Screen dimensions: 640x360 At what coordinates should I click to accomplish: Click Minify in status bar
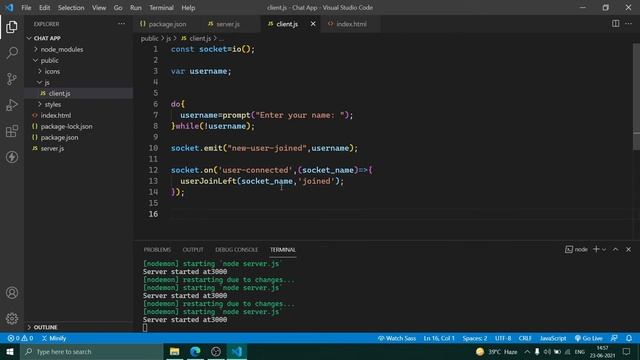click(54, 338)
